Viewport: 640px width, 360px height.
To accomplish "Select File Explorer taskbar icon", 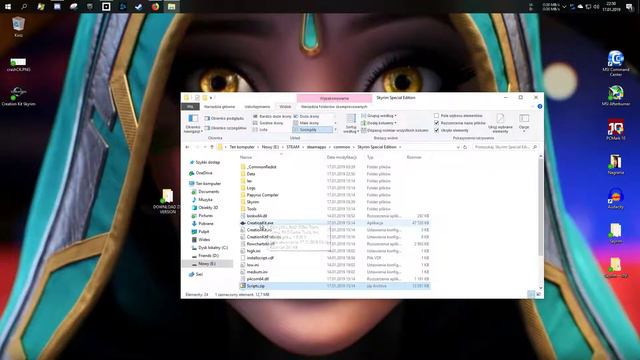I will [x=171, y=7].
